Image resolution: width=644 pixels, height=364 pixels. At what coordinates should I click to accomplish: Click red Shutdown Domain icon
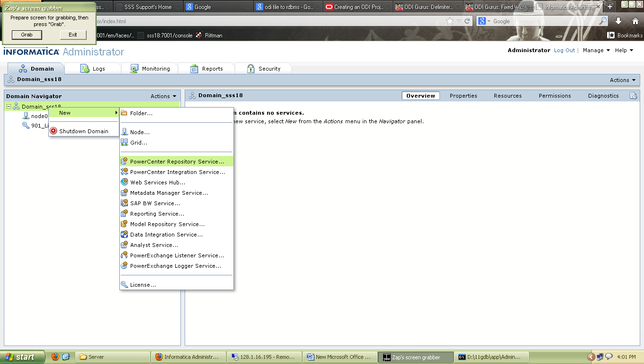tap(54, 131)
